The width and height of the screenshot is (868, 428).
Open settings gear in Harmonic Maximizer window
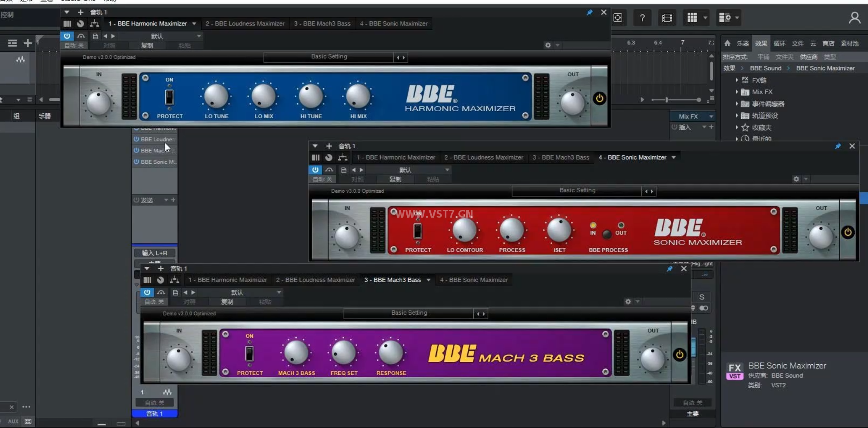[548, 45]
